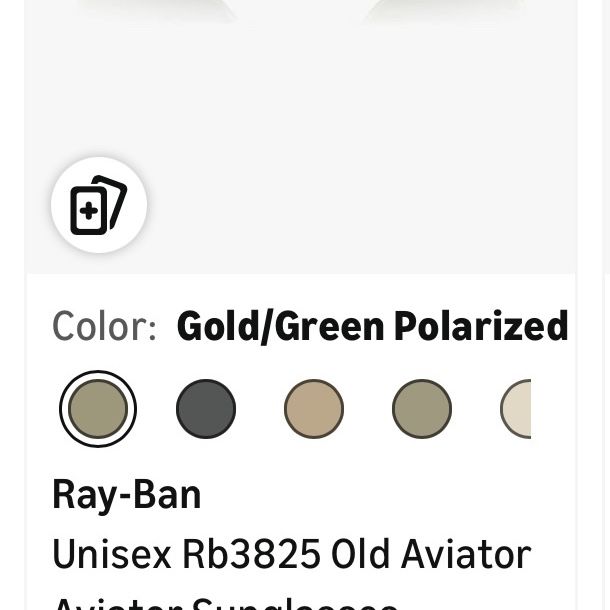This screenshot has height=610, width=610.
Task: Open Unisex Rb3825 Old Aviator product title
Action: point(292,554)
